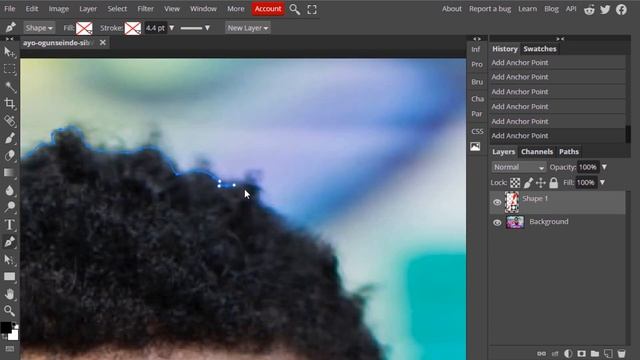Click the foreground black color swatch

[6, 327]
